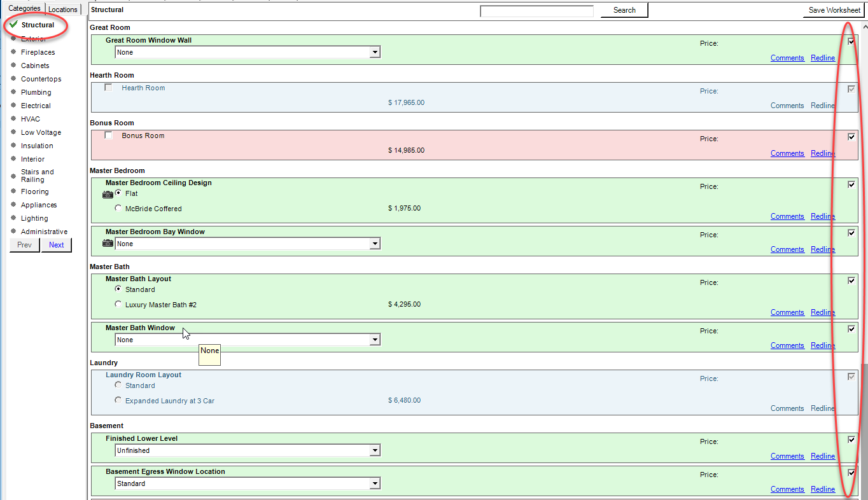Viewport: 868px width, 500px height.
Task: Open Comments for Bonus Room
Action: 787,153
